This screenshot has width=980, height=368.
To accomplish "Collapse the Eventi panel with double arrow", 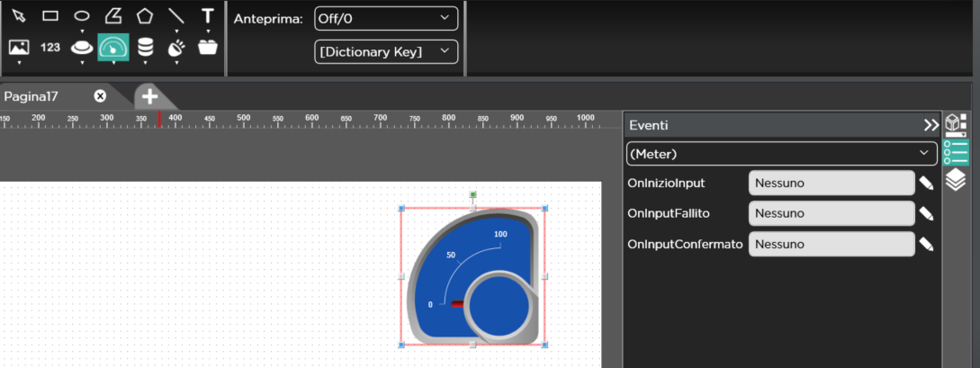I will coord(931,125).
